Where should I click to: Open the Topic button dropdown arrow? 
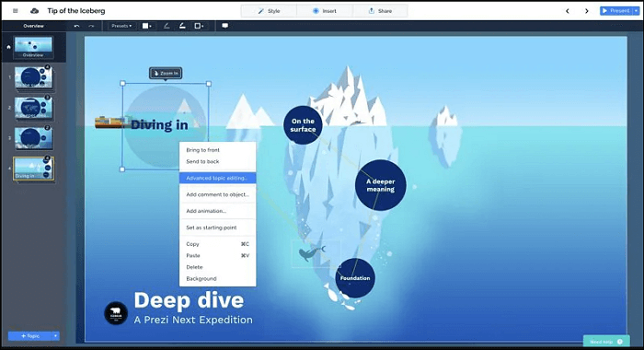click(55, 336)
